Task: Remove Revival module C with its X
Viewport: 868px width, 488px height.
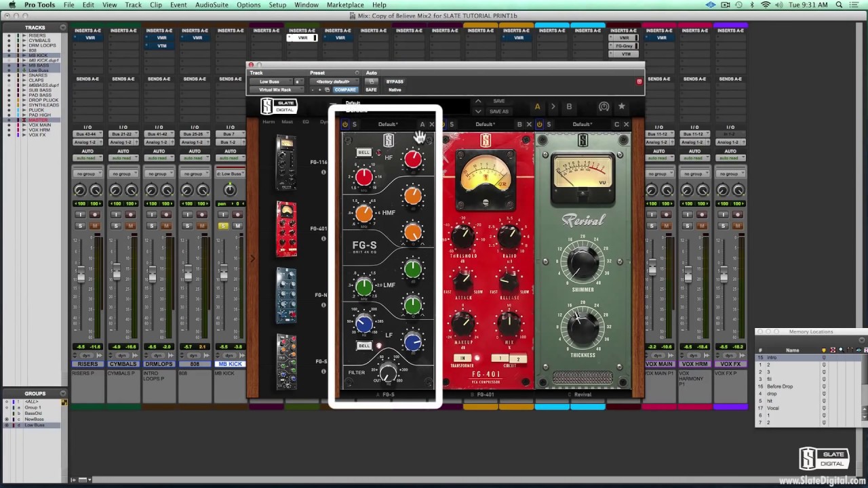Action: [627, 124]
